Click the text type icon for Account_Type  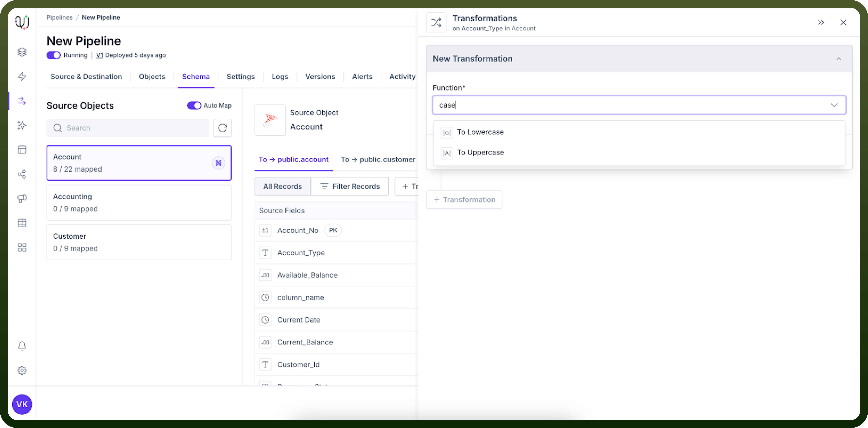[265, 253]
